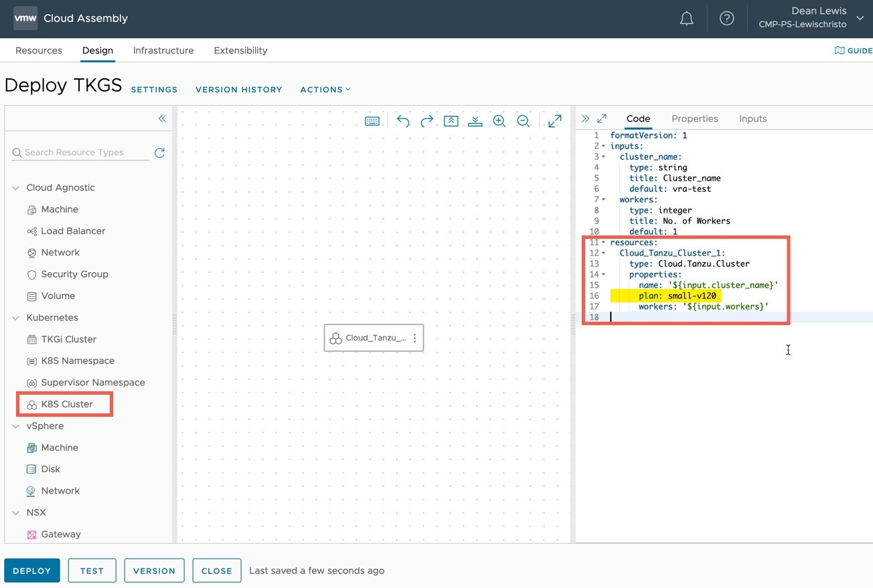Open the VERSION HISTORY link
The image size is (873, 588).
point(239,90)
